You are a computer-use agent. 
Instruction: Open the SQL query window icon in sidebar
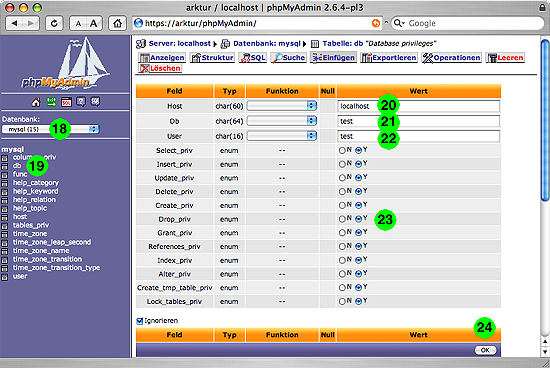click(66, 102)
